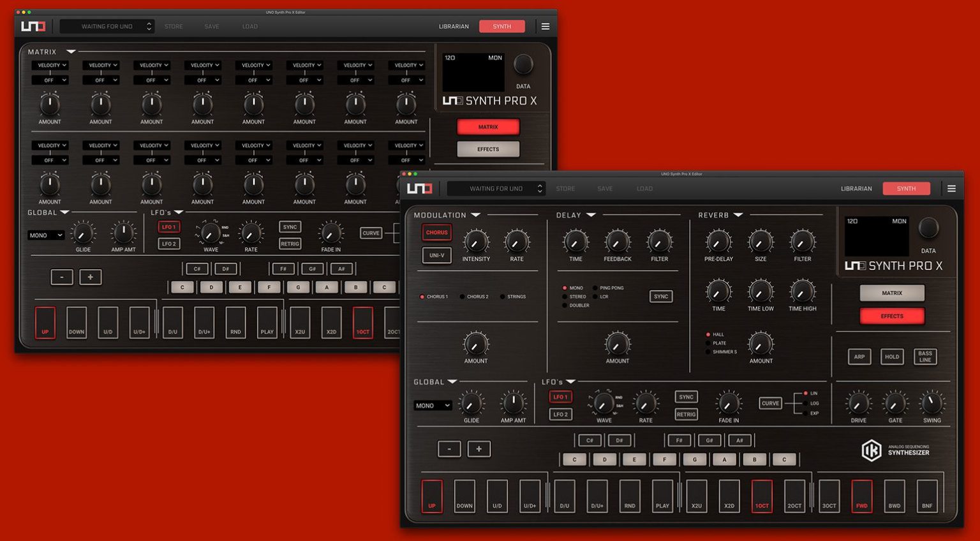
Task: Click the SAVE button
Action: (604, 188)
